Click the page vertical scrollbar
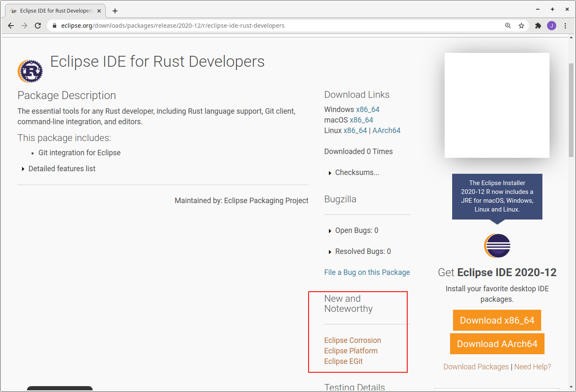 tap(571, 110)
